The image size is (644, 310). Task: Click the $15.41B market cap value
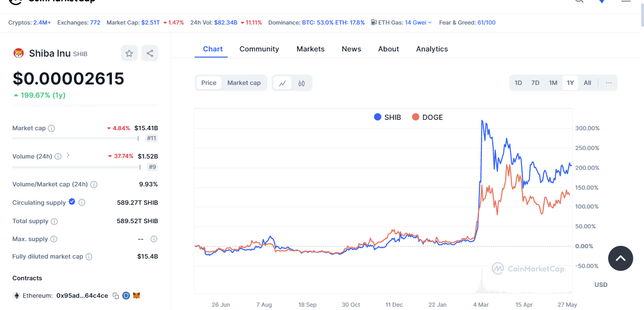click(146, 128)
